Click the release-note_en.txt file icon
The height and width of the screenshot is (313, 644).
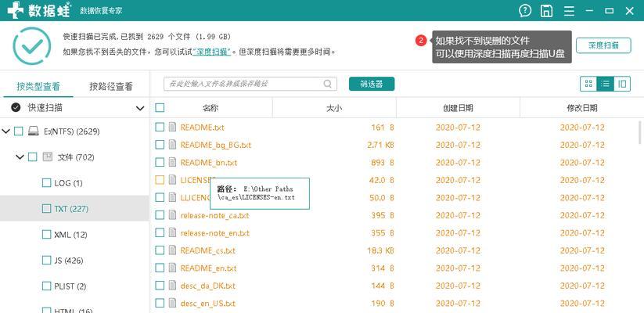[x=172, y=233]
